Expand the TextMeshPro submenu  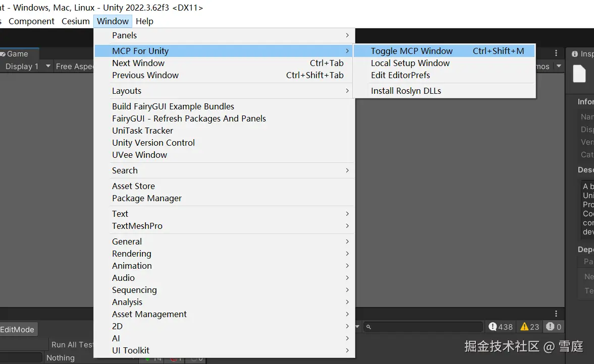click(x=224, y=226)
